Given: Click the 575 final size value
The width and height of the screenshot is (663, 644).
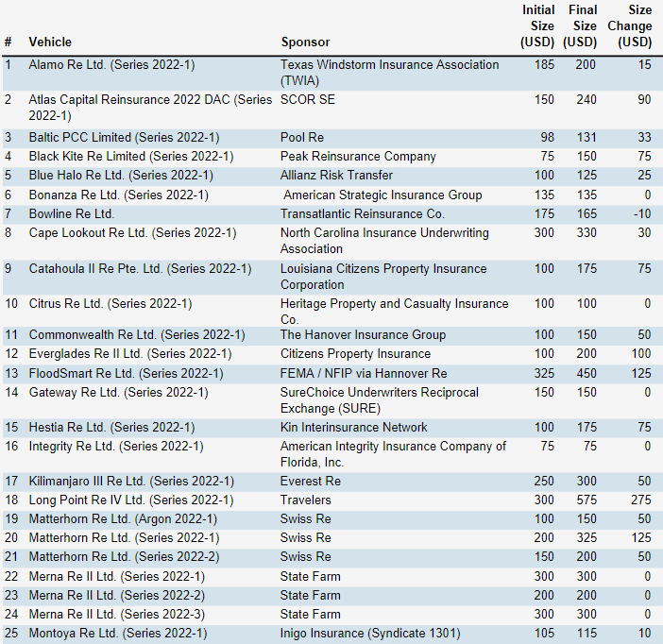Looking at the screenshot, I should (x=586, y=500).
